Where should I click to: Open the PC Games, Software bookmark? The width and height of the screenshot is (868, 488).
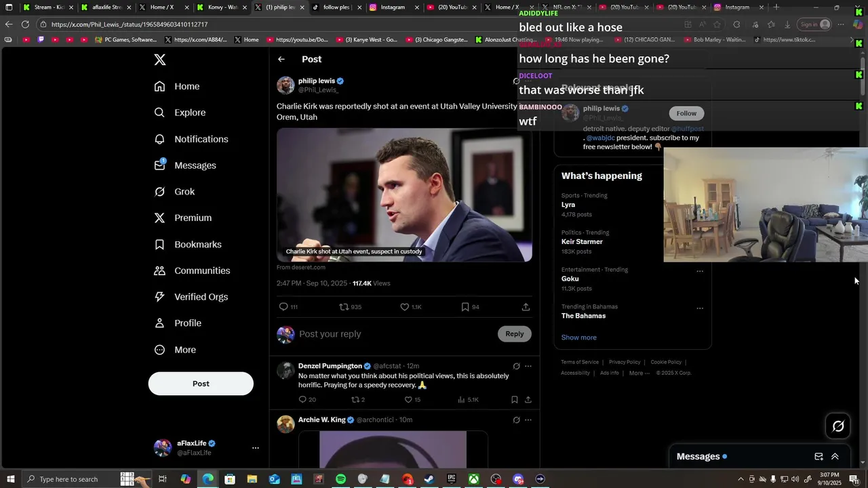(x=126, y=40)
